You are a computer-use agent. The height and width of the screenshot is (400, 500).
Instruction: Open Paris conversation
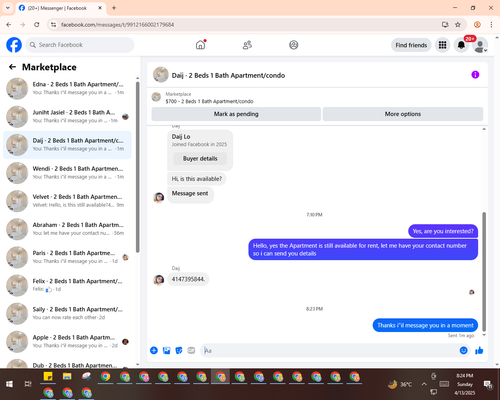[x=67, y=257]
